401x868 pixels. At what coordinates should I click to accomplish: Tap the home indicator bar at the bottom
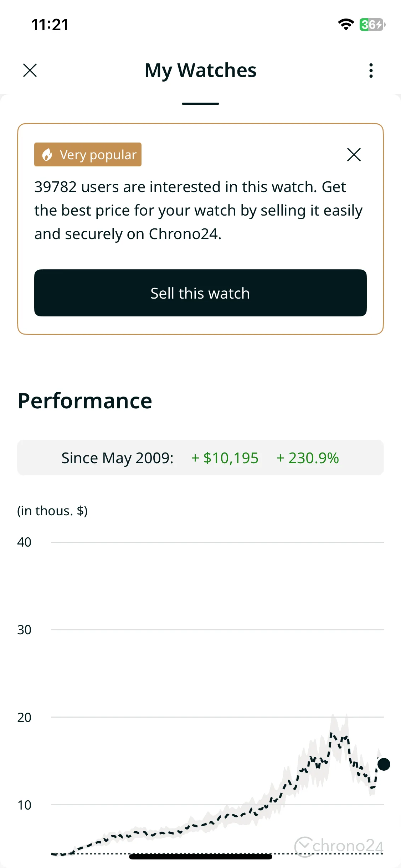200,857
